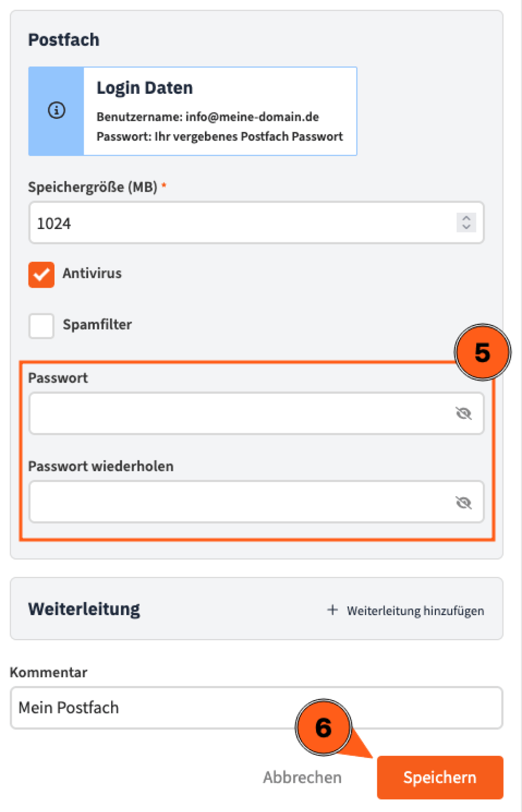Open the Postfach section

[x=64, y=39]
